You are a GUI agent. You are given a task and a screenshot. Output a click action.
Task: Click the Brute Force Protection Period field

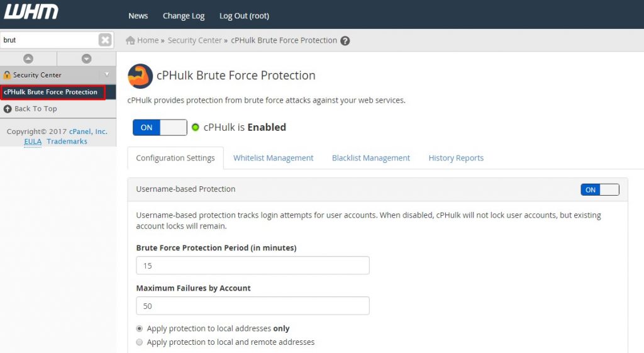click(x=253, y=266)
